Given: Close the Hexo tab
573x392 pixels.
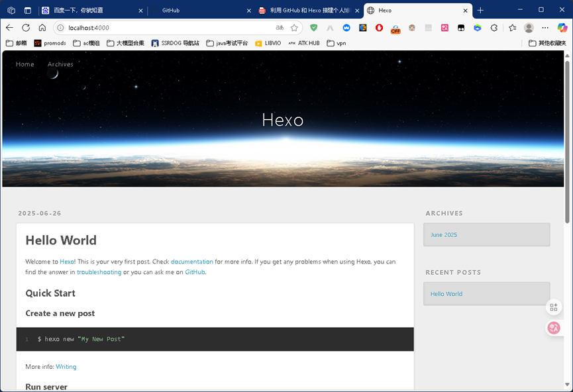Looking at the screenshot, I should tap(465, 11).
